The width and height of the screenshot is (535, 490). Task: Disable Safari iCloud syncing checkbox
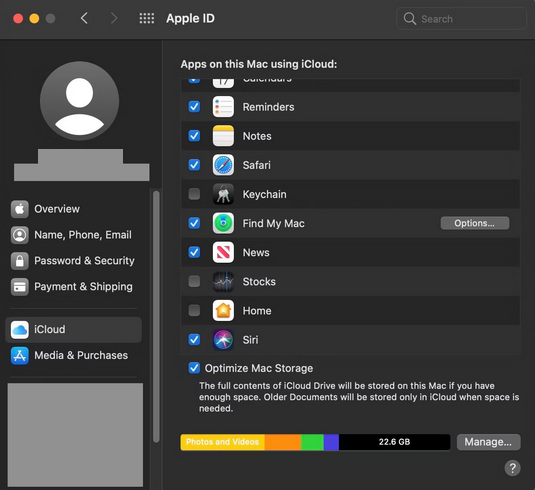pyautogui.click(x=194, y=165)
